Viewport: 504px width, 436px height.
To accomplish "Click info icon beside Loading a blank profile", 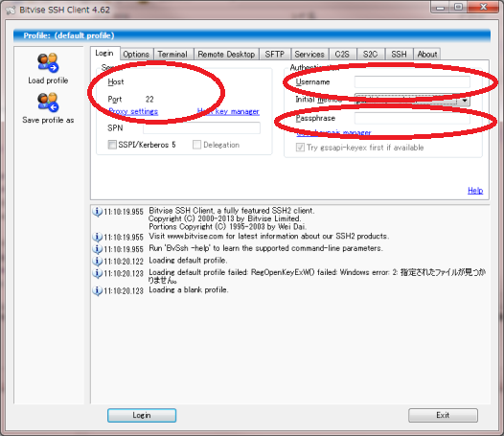I will [x=97, y=290].
